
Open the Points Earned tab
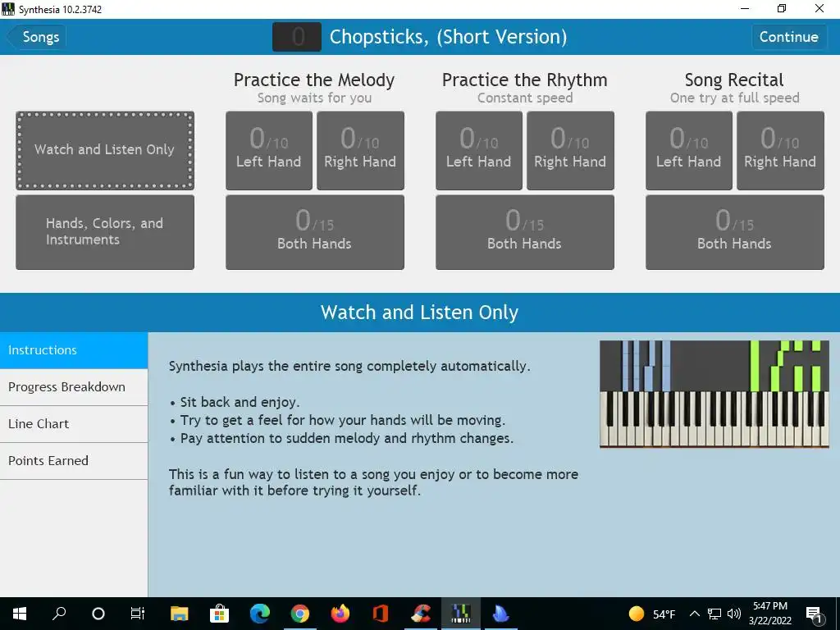[x=74, y=461]
